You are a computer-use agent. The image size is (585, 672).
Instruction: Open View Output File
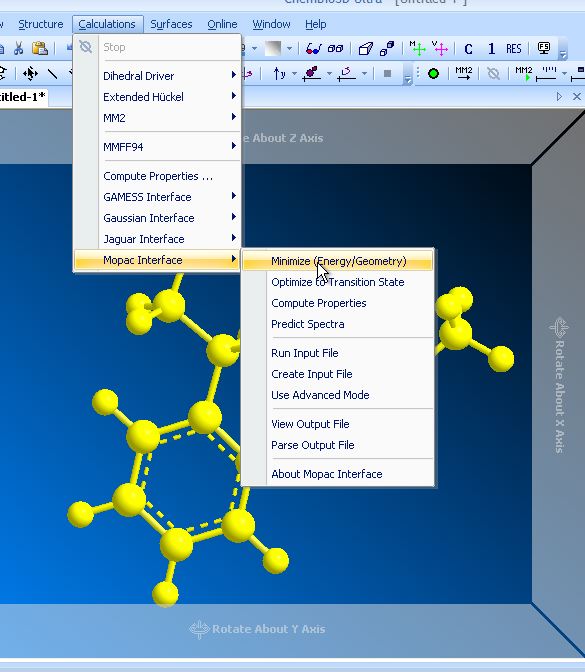[338, 424]
